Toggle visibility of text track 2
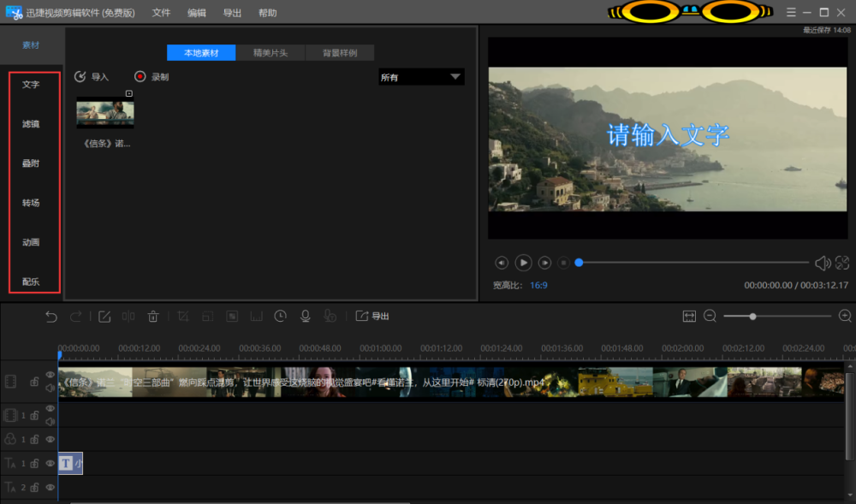Image resolution: width=856 pixels, height=504 pixels. tap(51, 487)
